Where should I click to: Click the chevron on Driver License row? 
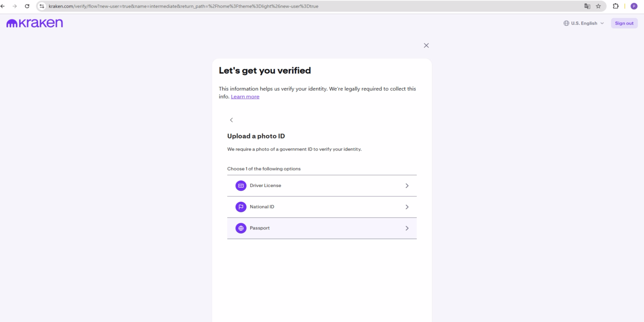(407, 186)
